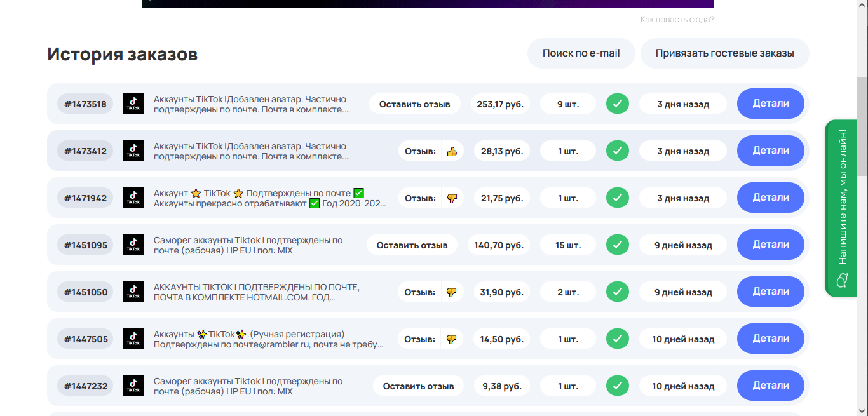Open product title of order #1451050

click(257, 292)
